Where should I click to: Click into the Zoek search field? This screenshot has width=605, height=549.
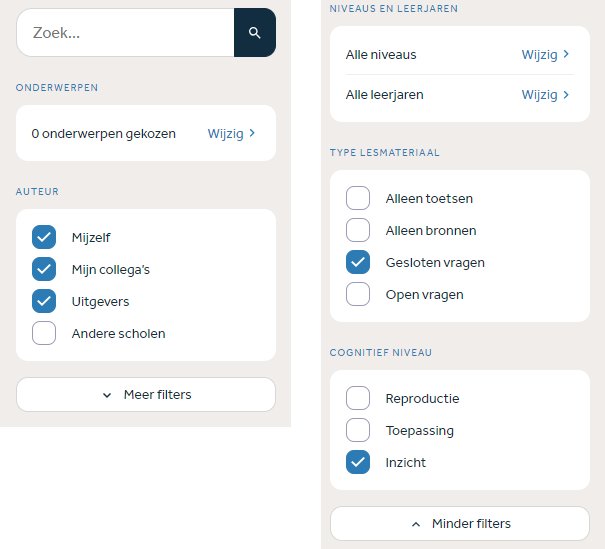[x=125, y=33]
